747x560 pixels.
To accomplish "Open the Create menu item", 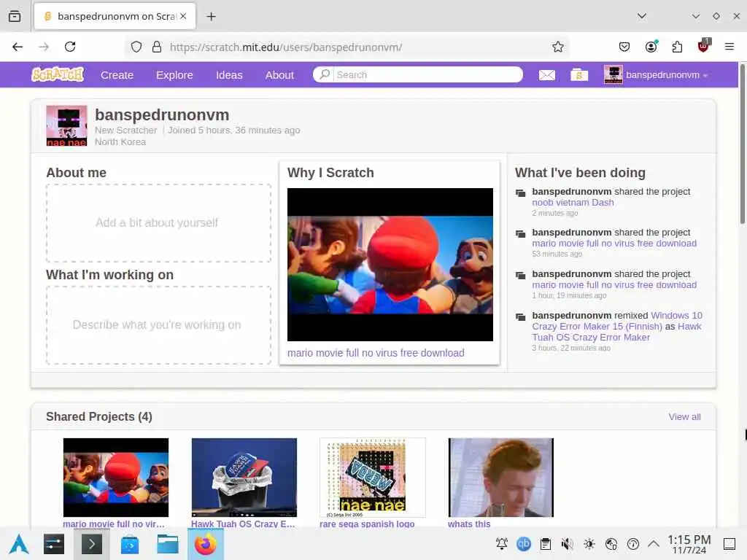I will [117, 75].
